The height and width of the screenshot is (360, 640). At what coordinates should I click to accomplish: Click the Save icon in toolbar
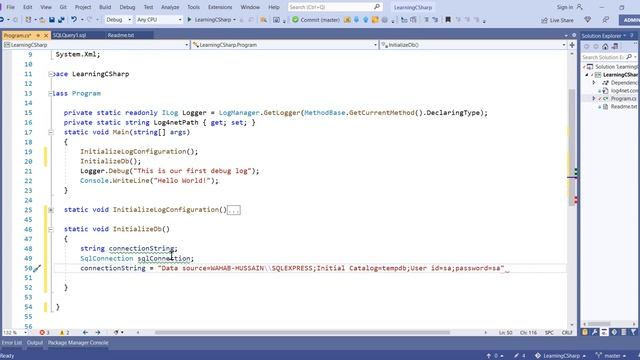point(52,20)
